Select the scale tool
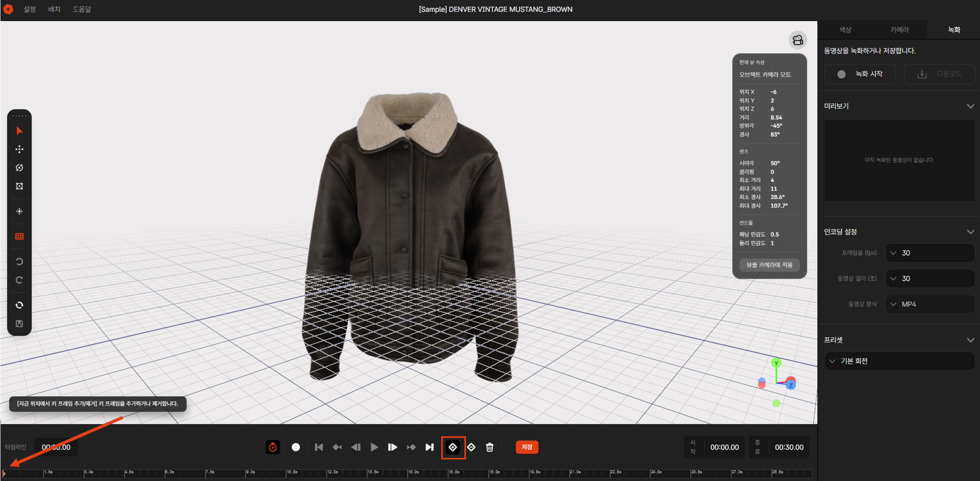980x481 pixels. pos(19,186)
